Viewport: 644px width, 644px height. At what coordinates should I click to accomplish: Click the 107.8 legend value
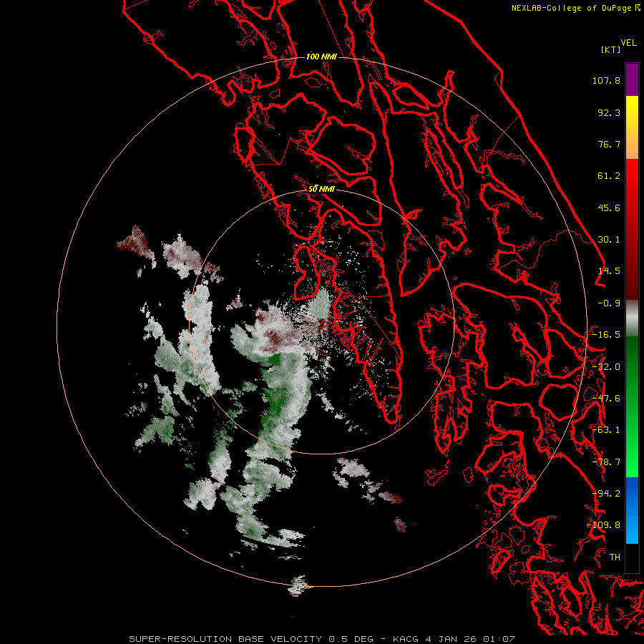(x=606, y=80)
